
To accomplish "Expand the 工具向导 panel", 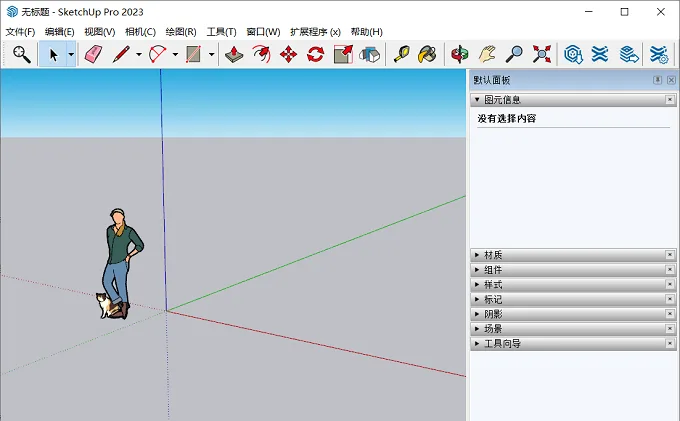I will (x=477, y=343).
